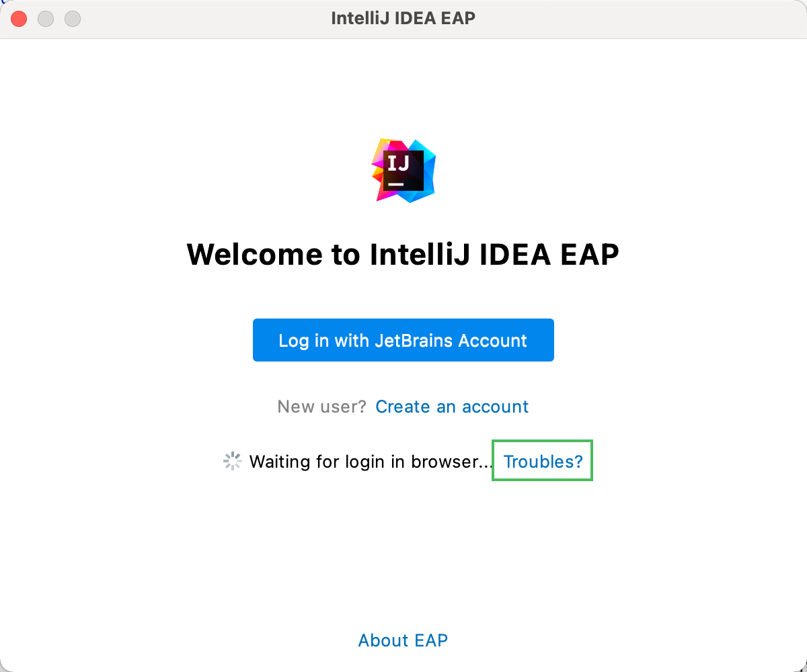Click the IntelliJ IDEA logo icon

click(x=403, y=170)
